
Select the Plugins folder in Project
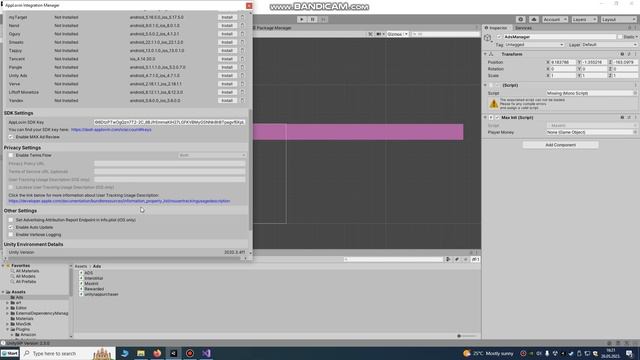pos(22,329)
